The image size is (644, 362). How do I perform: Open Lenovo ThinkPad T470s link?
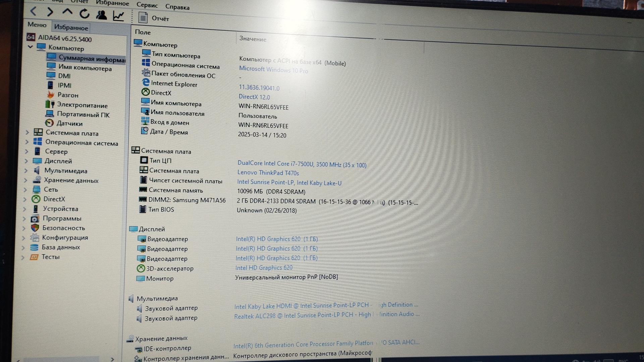tap(268, 173)
